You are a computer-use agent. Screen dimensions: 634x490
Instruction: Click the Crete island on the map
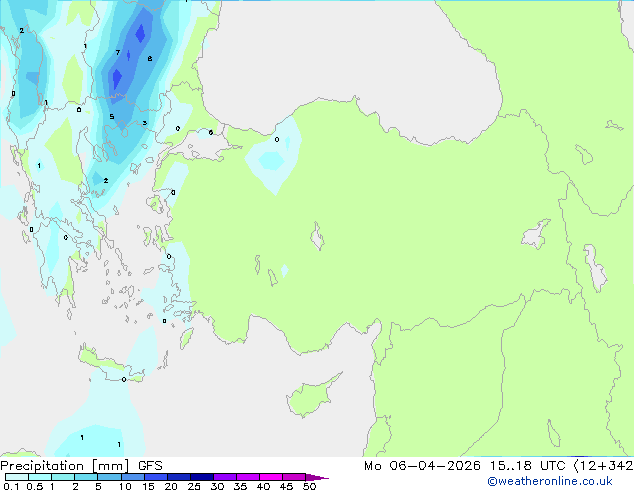[x=110, y=364]
